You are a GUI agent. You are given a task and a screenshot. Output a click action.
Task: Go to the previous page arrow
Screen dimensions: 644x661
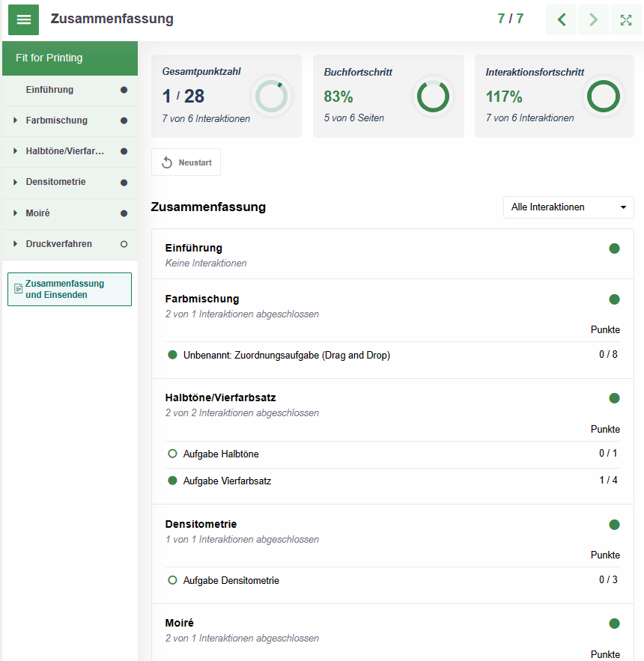pos(562,19)
